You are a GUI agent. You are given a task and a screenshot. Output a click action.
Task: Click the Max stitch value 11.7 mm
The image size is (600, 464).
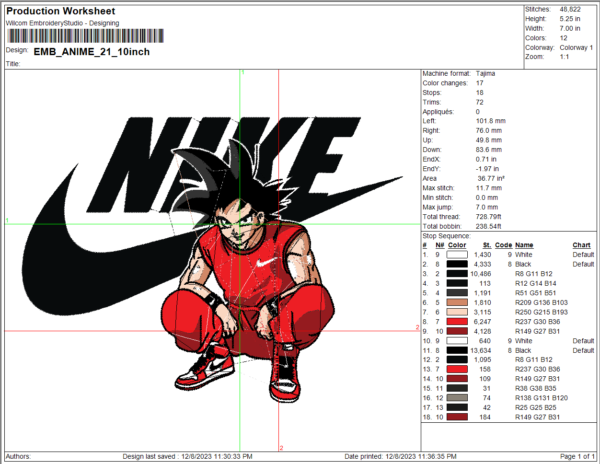click(489, 188)
